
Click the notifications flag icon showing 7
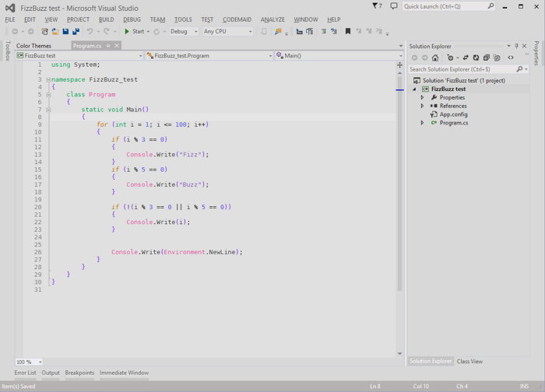pos(377,6)
